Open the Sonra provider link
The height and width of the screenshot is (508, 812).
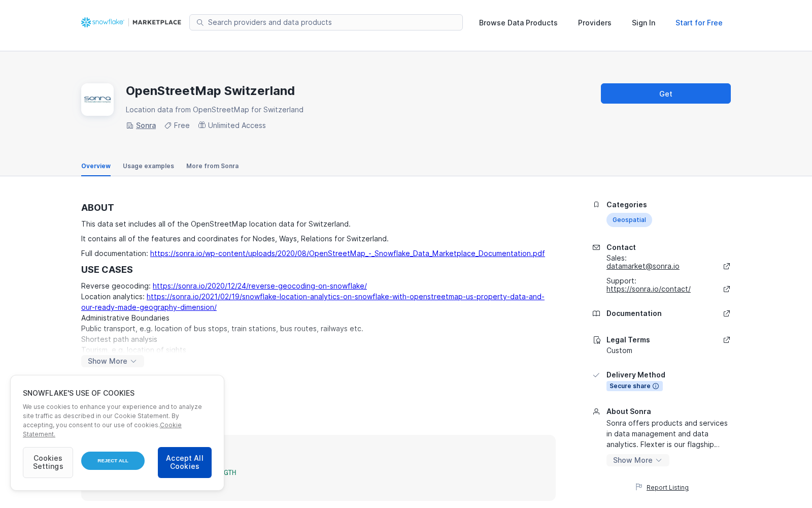(146, 125)
